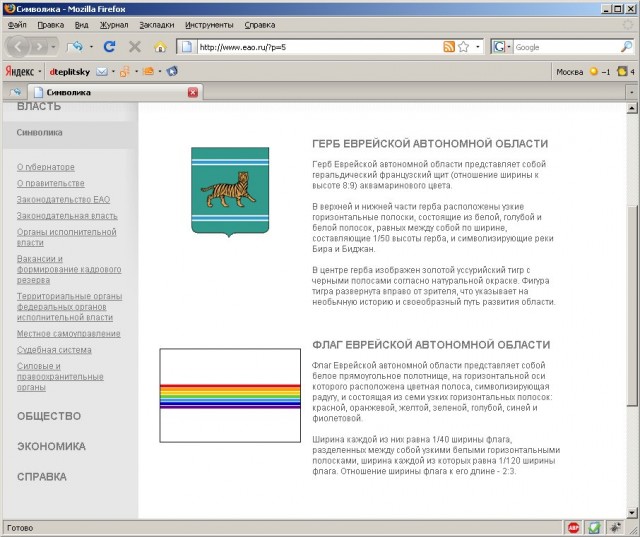Click the small arrow icon left of tabs
The width and height of the screenshot is (640, 537).
[x=15, y=92]
